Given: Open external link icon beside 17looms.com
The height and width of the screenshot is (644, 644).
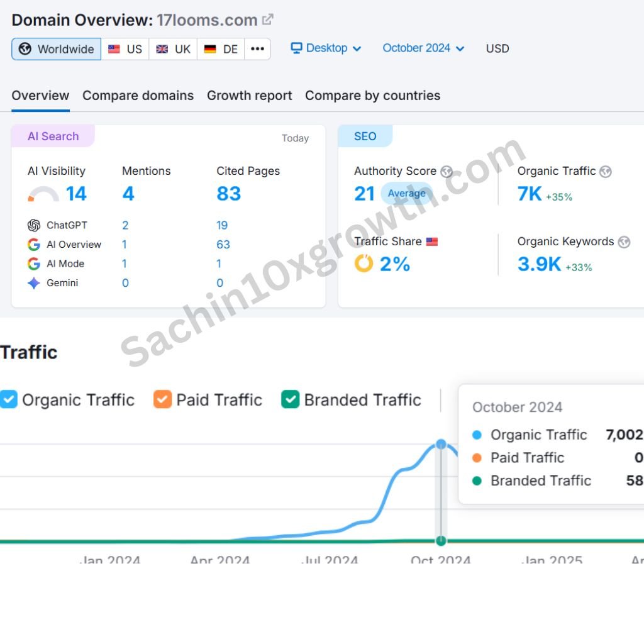Looking at the screenshot, I should [268, 19].
